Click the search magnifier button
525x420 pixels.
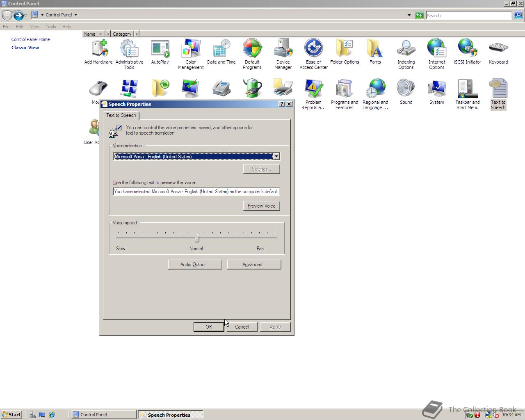point(518,15)
